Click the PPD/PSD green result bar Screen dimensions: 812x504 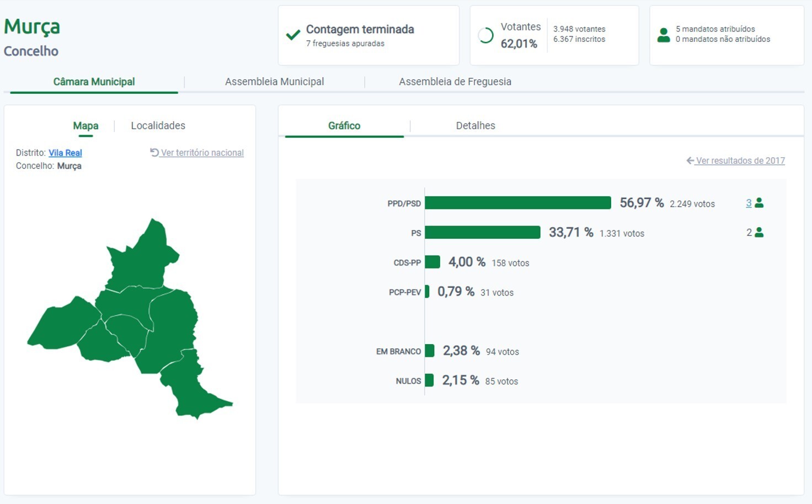point(517,203)
